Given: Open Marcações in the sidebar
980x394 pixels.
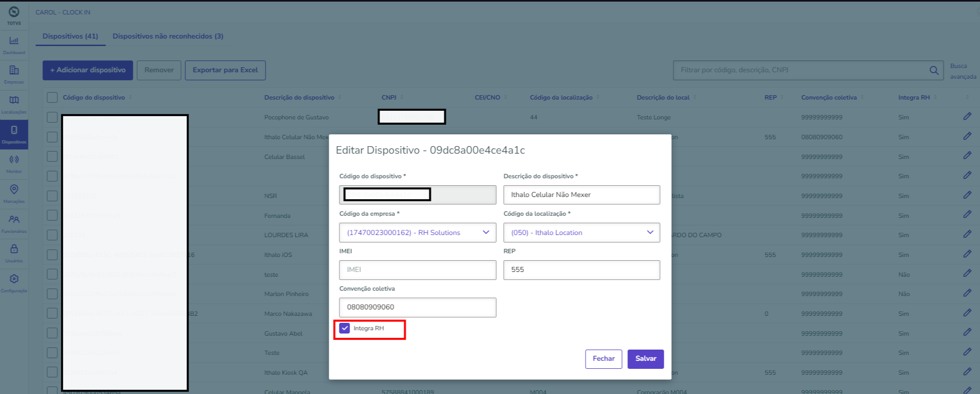Looking at the screenshot, I should tap(14, 192).
